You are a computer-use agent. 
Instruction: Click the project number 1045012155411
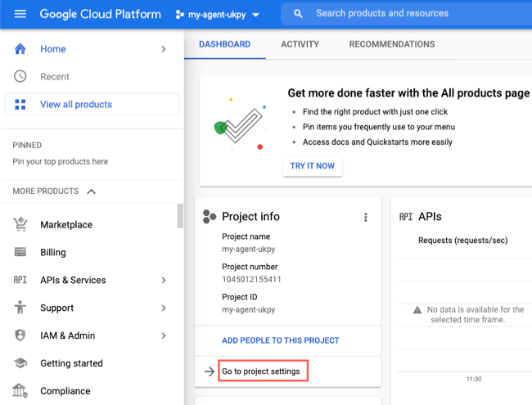click(251, 280)
